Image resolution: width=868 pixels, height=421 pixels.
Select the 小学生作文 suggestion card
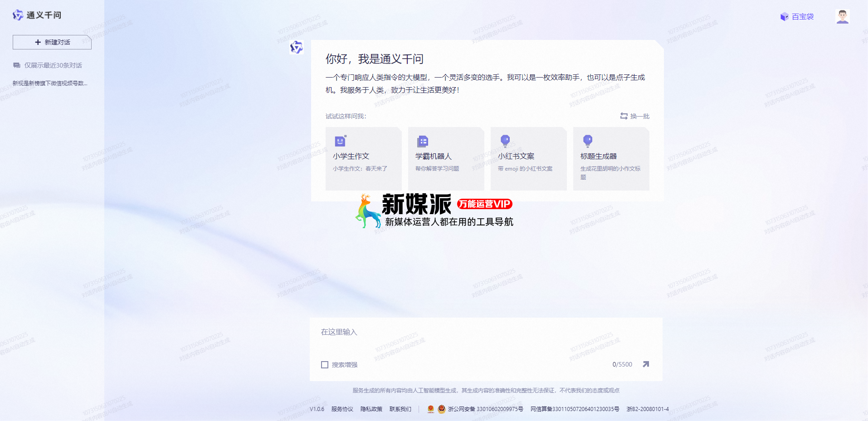[x=364, y=159]
